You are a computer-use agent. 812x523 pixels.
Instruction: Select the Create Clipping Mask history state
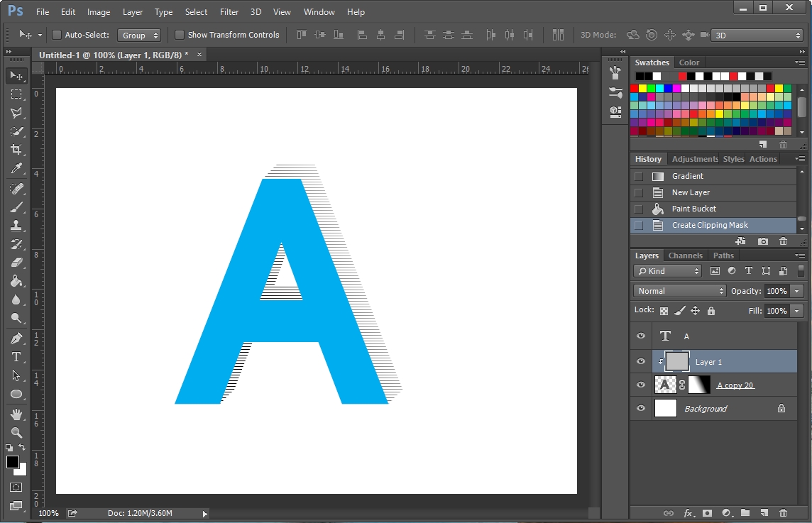pyautogui.click(x=713, y=225)
